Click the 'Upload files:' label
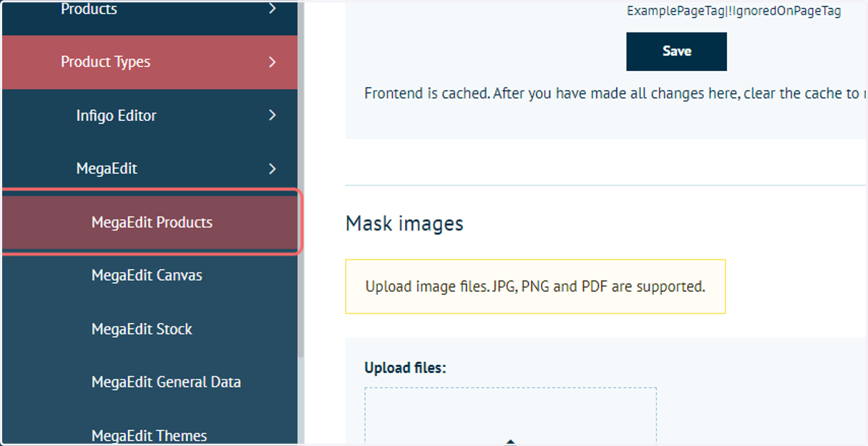The width and height of the screenshot is (868, 446). (405, 368)
